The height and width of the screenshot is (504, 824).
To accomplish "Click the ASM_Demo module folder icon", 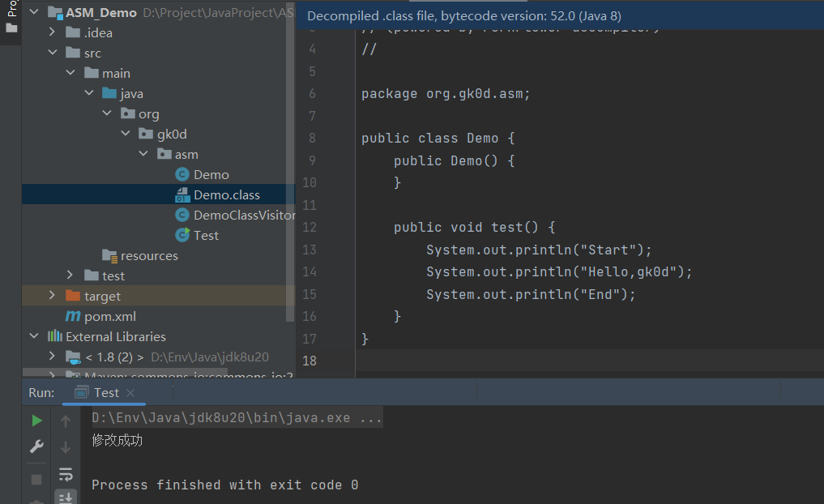I will (x=55, y=13).
